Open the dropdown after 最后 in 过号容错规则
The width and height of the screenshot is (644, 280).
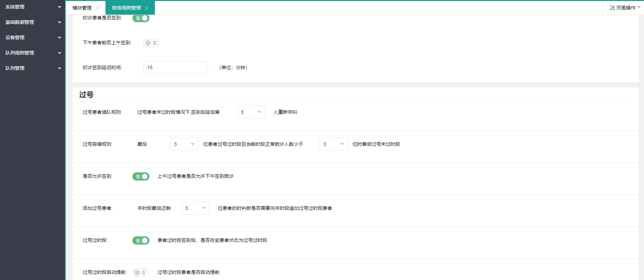[x=184, y=144]
